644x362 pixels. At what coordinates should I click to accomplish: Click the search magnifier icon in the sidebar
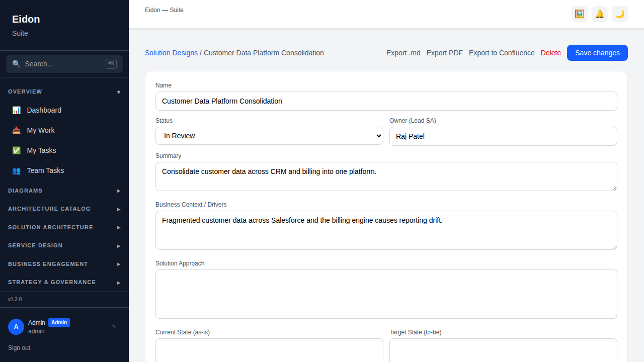pyautogui.click(x=17, y=64)
